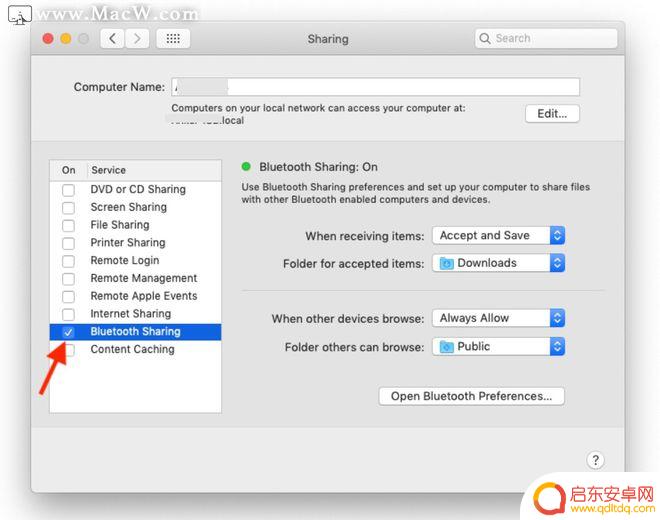
Task: Click the red close window button
Action: click(48, 39)
